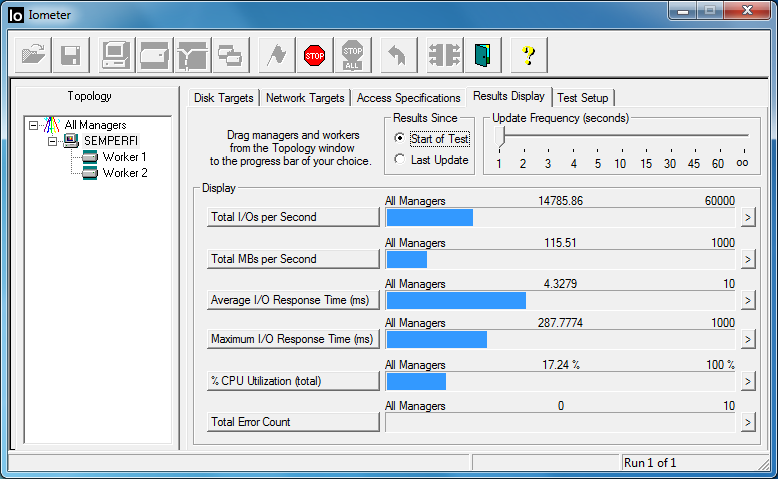Select Start of Test radio button
Screen dimensions: 778x479
399,138
